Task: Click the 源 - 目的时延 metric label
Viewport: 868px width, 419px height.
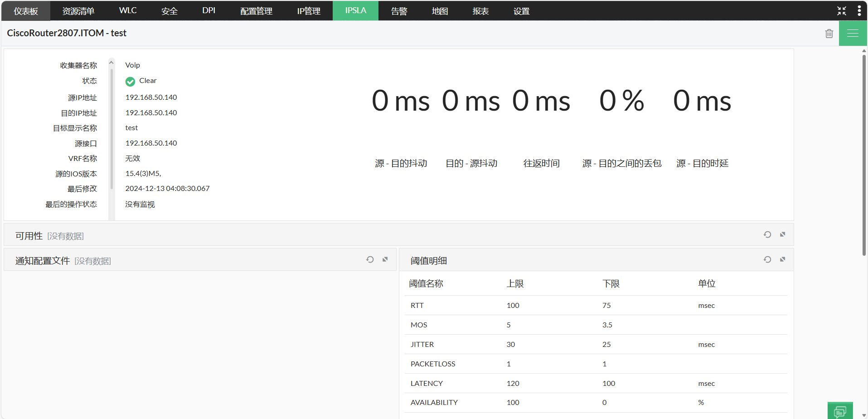Action: tap(702, 163)
